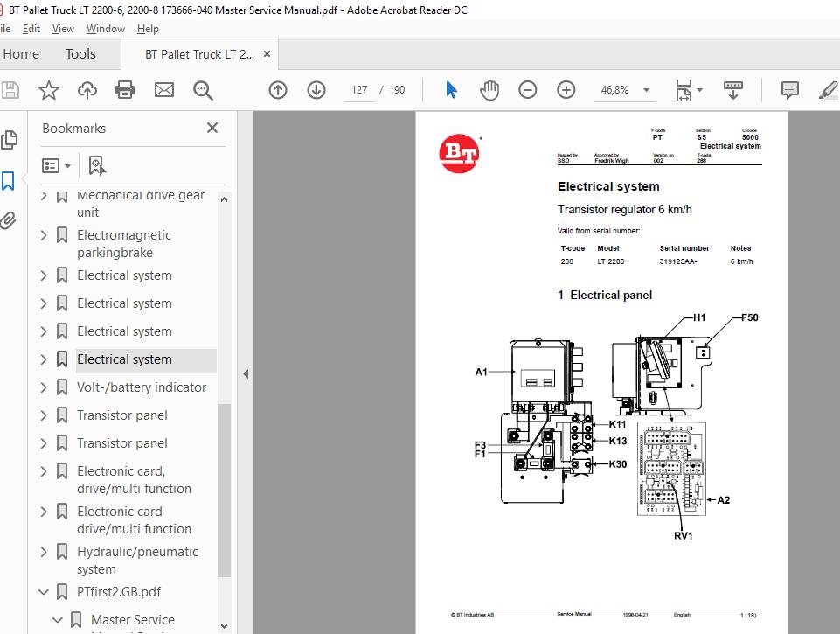Click the bookmarks panel scrollbar thumb
The image size is (840, 634).
225,490
